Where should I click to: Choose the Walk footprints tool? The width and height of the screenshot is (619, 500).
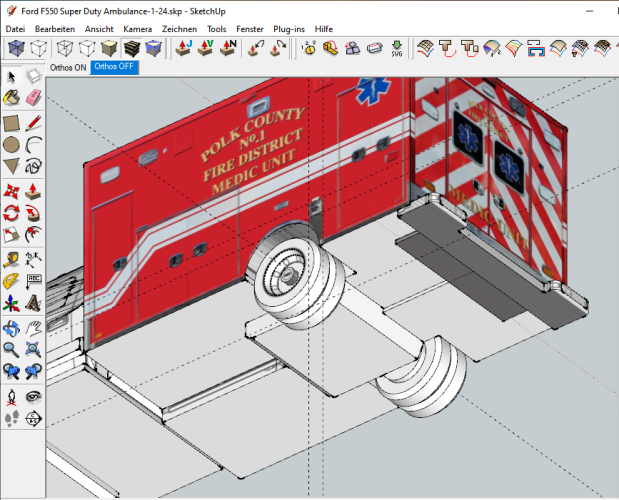[x=11, y=418]
